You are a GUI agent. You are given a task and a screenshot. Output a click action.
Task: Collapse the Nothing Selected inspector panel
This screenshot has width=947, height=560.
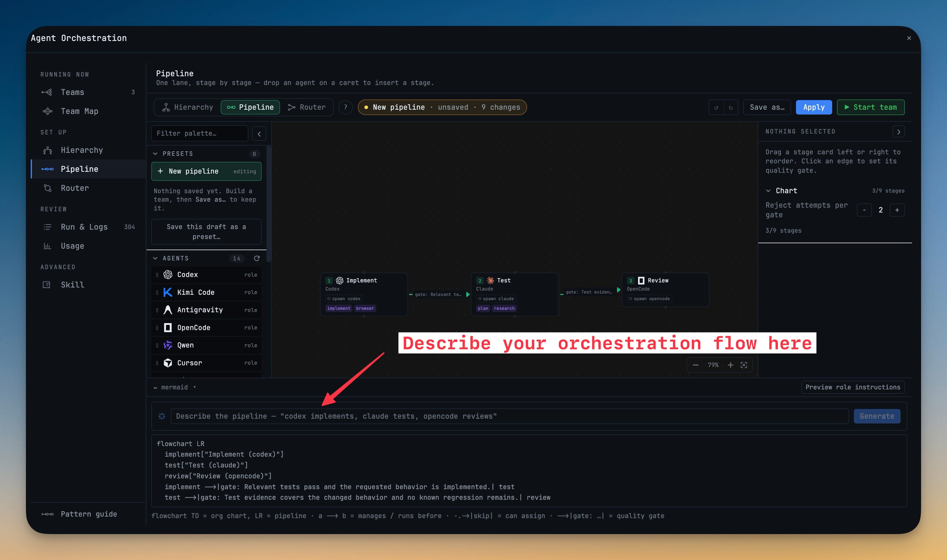pos(899,132)
